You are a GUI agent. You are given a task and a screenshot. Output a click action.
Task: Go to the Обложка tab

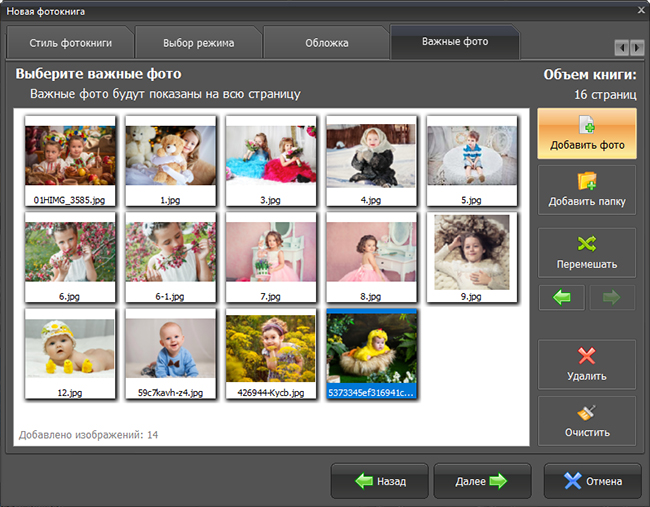(x=327, y=43)
